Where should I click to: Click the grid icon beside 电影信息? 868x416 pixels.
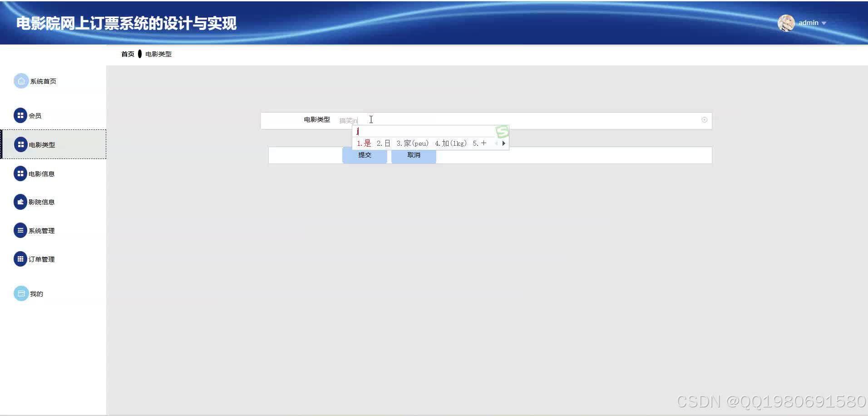click(20, 173)
